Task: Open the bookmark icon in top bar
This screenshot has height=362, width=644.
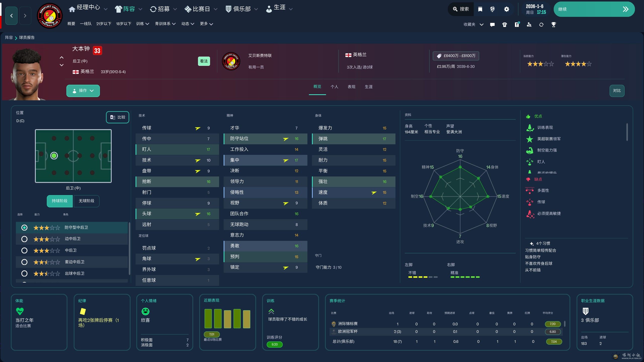Action: pos(480,9)
